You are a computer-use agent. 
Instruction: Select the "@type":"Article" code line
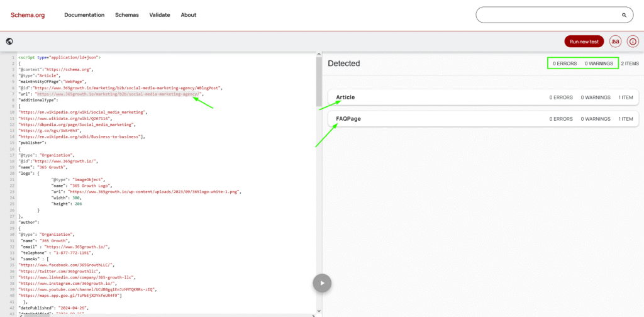coord(40,75)
